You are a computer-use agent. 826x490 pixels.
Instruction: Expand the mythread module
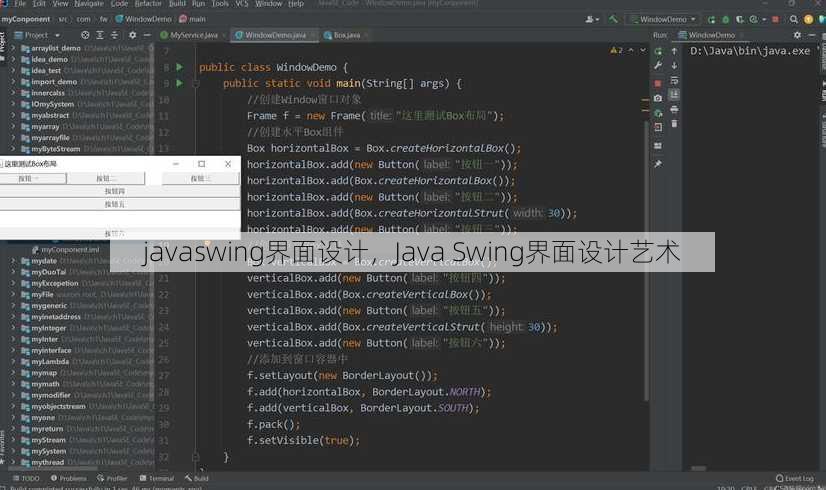13,462
